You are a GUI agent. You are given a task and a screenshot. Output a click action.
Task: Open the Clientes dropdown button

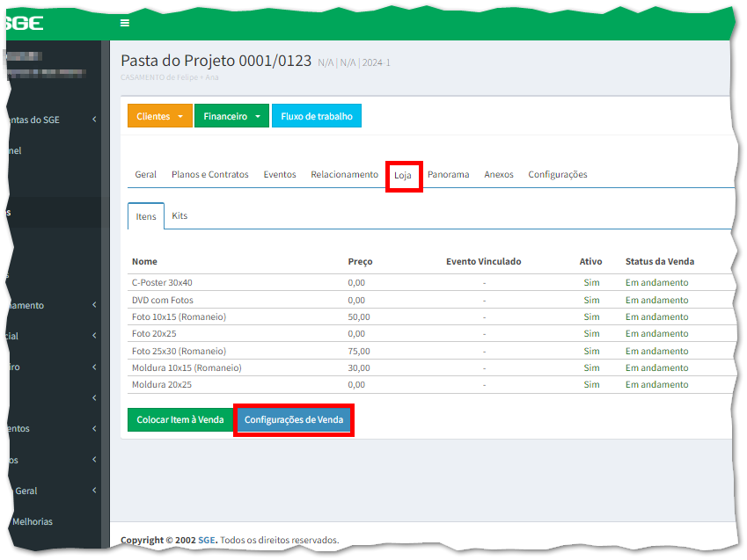[159, 116]
